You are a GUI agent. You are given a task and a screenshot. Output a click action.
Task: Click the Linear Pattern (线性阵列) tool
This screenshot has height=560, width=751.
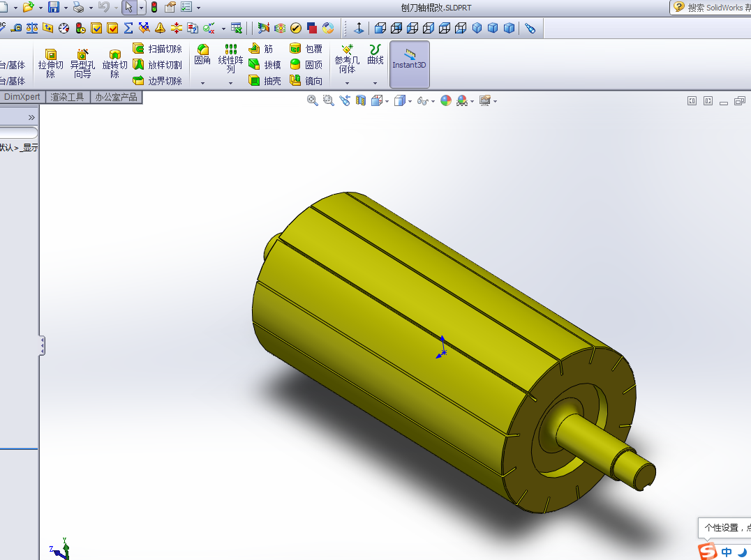[230, 58]
